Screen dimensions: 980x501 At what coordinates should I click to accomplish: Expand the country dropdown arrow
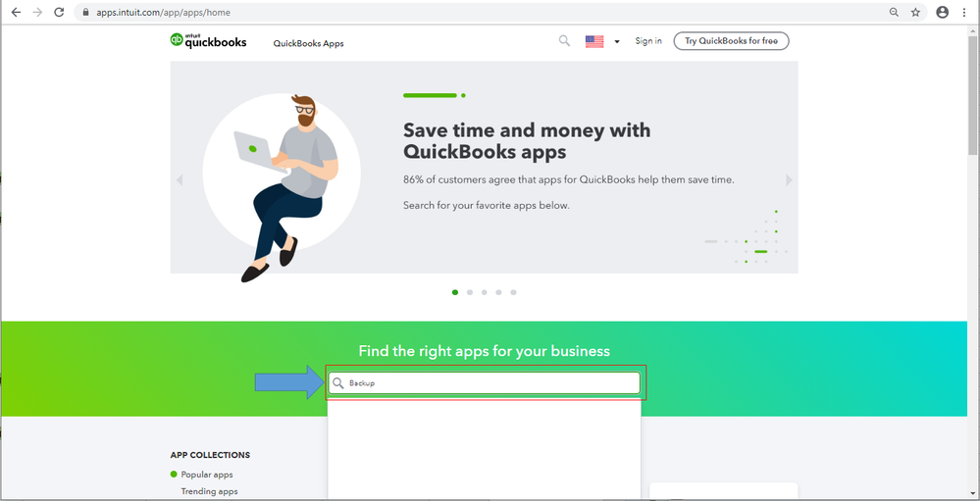click(617, 42)
